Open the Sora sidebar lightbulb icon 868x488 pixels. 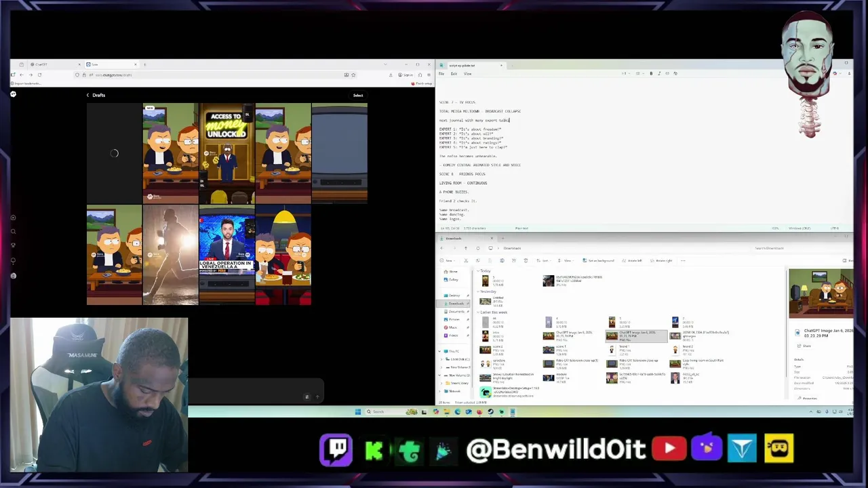tap(13, 260)
